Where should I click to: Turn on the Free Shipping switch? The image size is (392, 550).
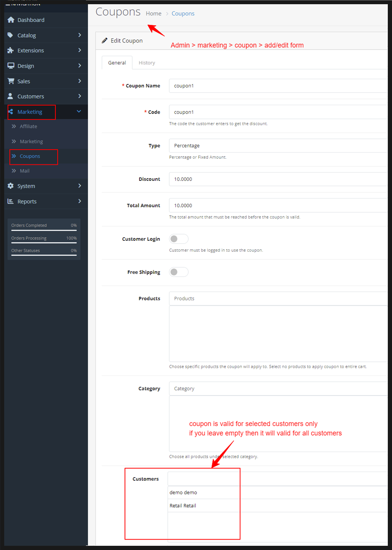(x=178, y=272)
